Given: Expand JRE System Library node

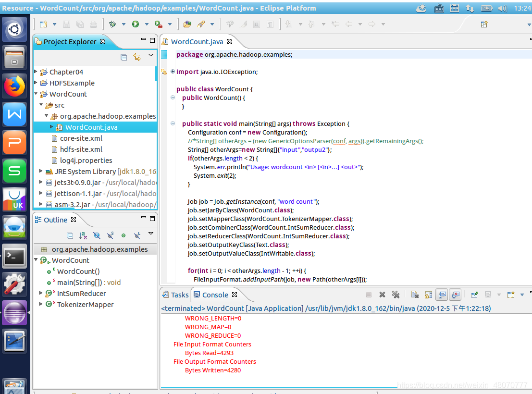Looking at the screenshot, I should (41, 171).
